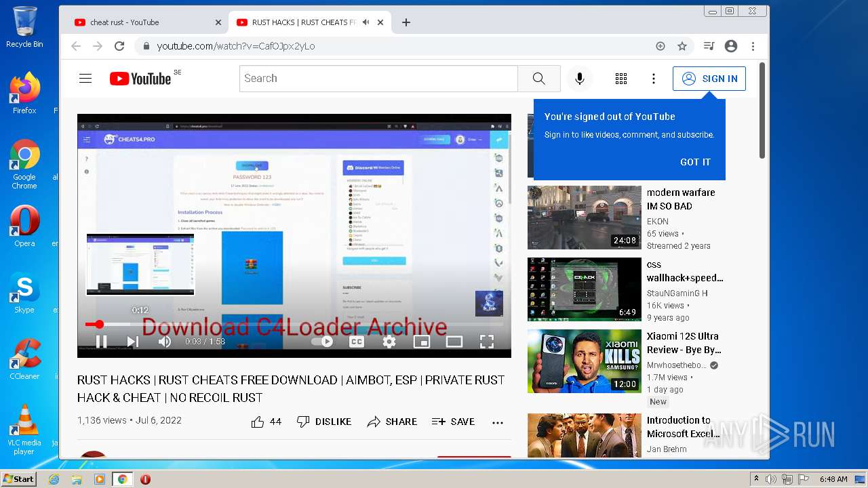Launch the VLC media player shortcut
The image size is (868, 488).
(x=24, y=430)
